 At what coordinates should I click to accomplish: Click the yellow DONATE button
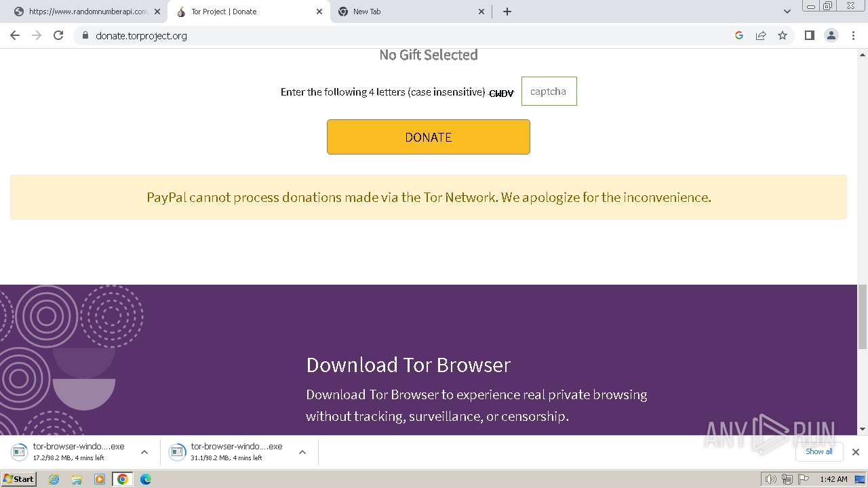[429, 137]
